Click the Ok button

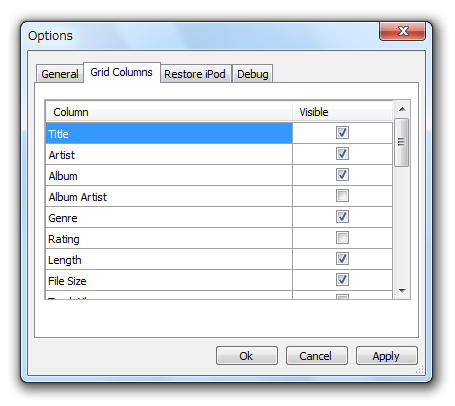coord(247,356)
